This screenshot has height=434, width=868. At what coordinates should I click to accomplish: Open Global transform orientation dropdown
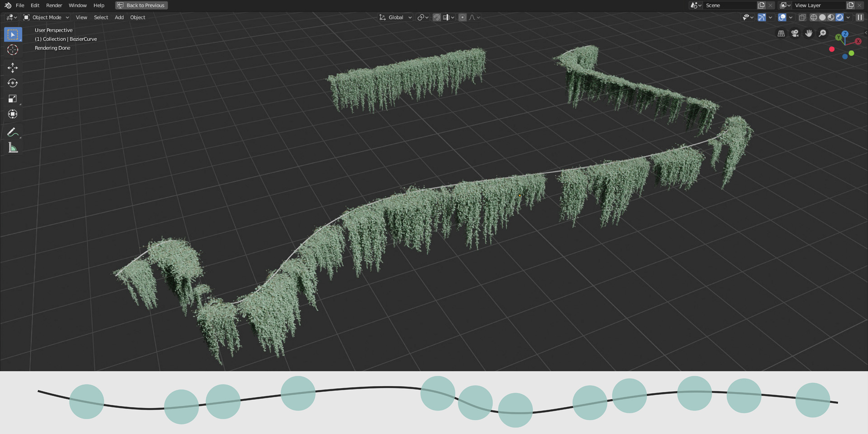click(x=396, y=17)
